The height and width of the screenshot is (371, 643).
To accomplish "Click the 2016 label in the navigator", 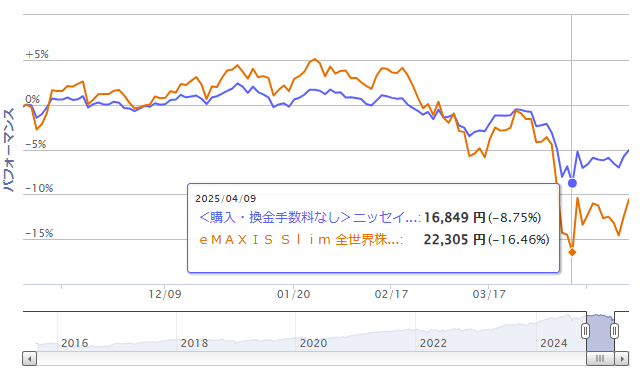I will (75, 343).
